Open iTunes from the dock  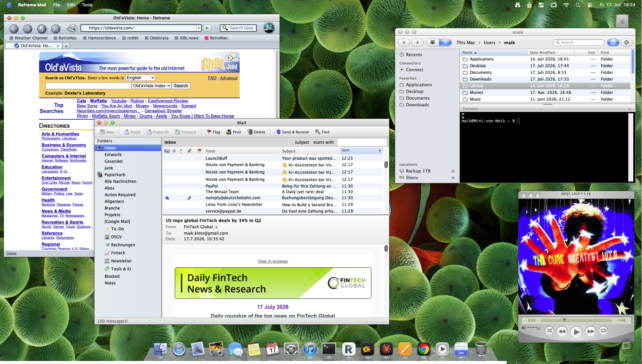(x=310, y=349)
